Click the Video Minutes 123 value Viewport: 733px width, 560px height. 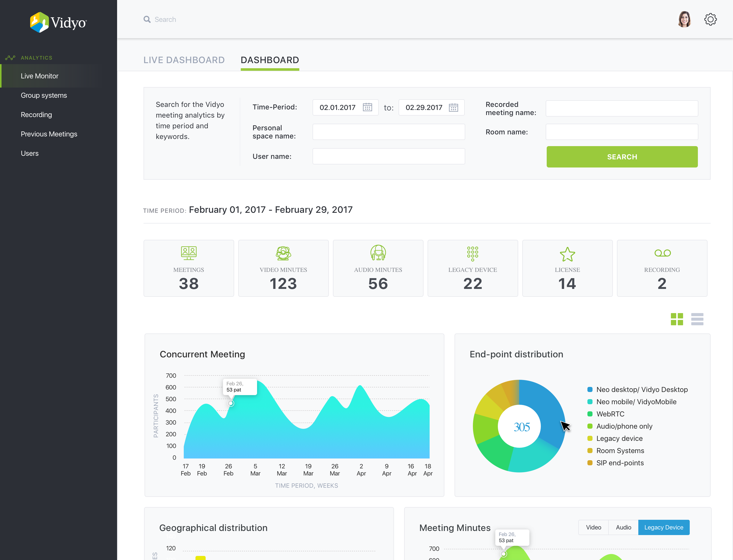click(283, 284)
